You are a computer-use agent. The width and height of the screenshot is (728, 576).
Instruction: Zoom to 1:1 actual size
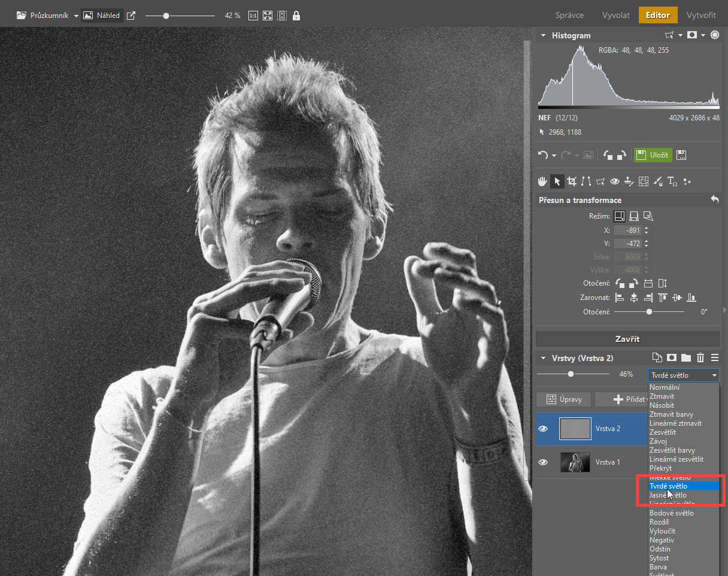[253, 16]
